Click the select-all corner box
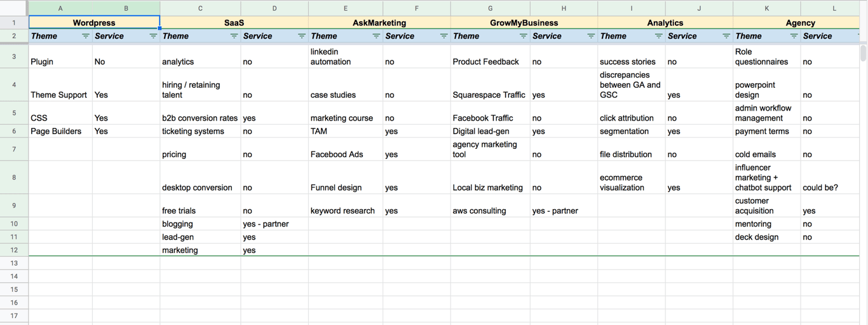868x325 pixels. coord(14,8)
